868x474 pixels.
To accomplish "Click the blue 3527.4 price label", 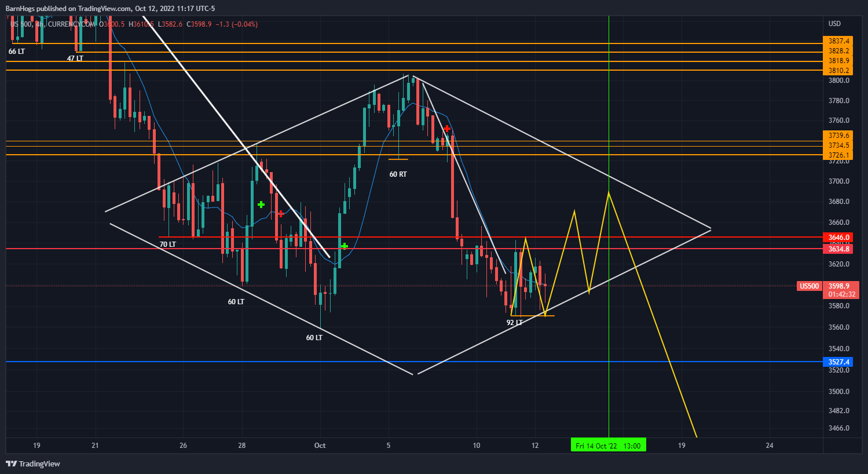I will 838,362.
